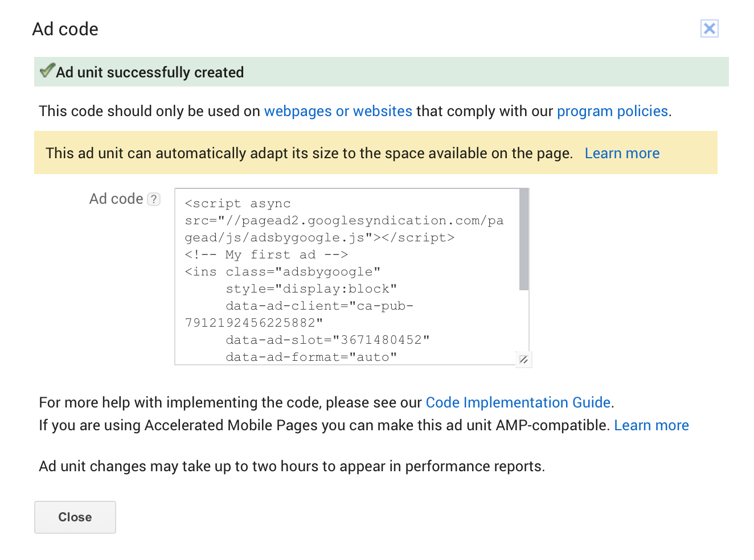
Task: Click the 'Ad code' dialog title
Action: click(65, 29)
